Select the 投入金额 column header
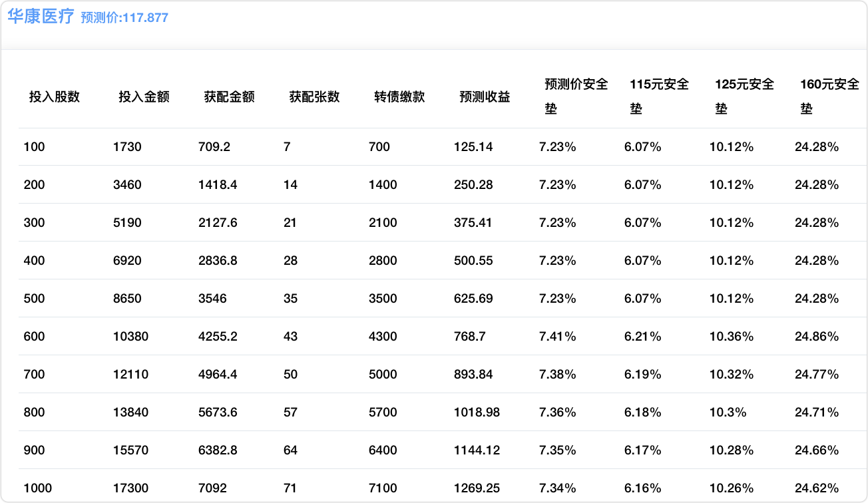 point(144,96)
